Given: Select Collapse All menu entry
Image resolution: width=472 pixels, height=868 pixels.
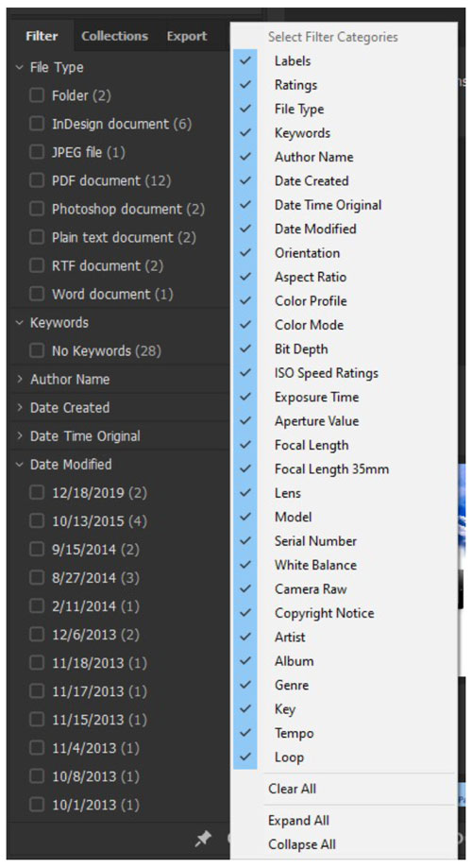Looking at the screenshot, I should pos(302,844).
